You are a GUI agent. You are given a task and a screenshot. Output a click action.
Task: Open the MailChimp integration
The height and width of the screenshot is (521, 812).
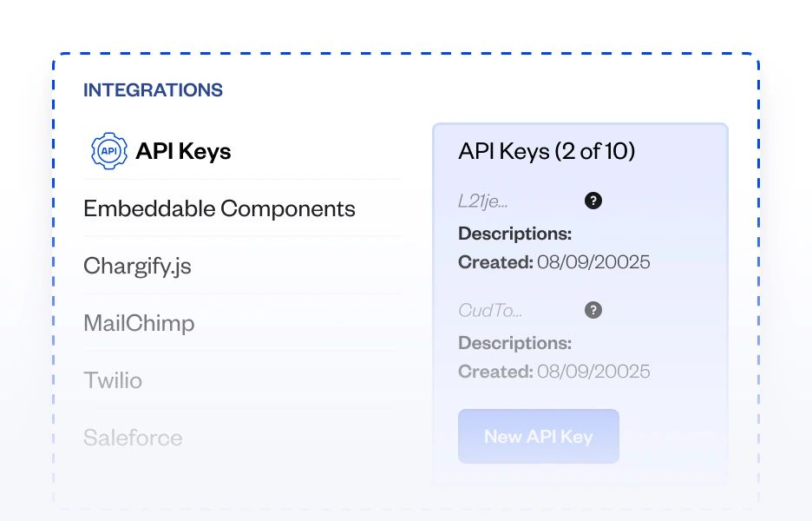139,323
